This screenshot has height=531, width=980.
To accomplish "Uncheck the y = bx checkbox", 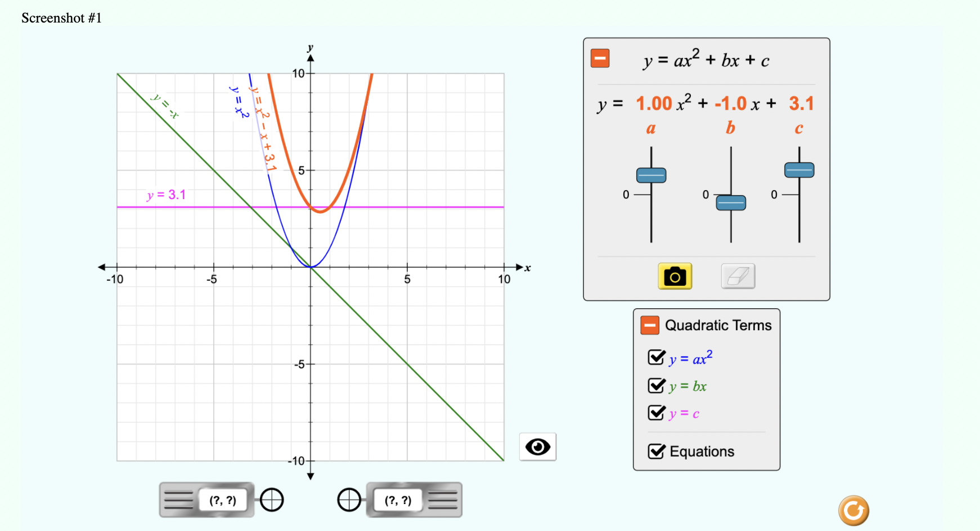I will click(x=657, y=385).
